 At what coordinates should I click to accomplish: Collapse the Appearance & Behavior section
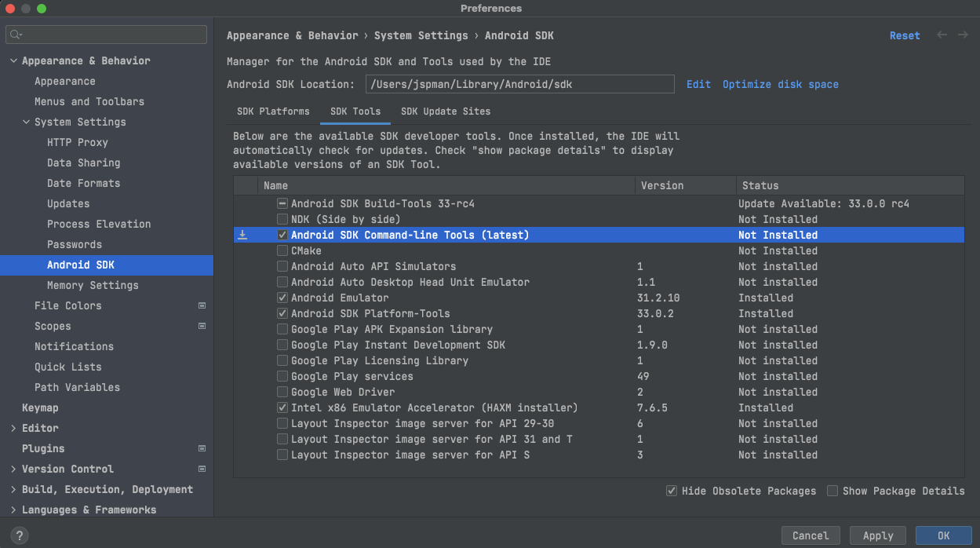[13, 60]
